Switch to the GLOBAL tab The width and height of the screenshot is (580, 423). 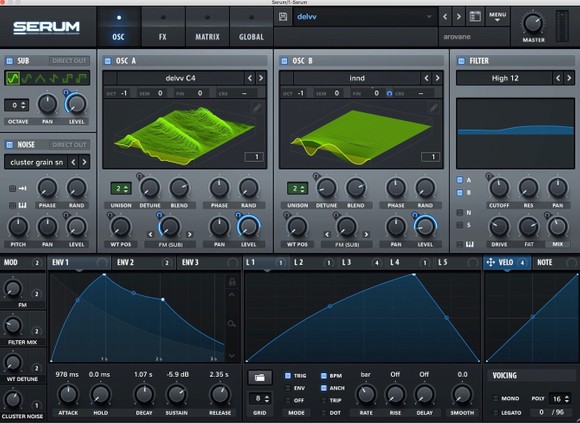pyautogui.click(x=251, y=27)
